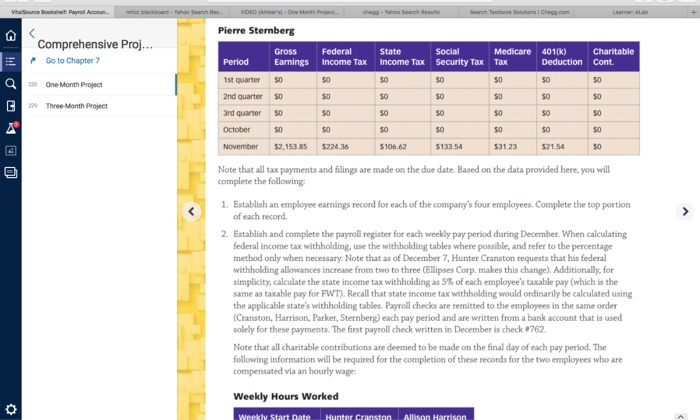Click the Weekly Hours Worked heading
The width and height of the screenshot is (700, 420).
click(286, 396)
